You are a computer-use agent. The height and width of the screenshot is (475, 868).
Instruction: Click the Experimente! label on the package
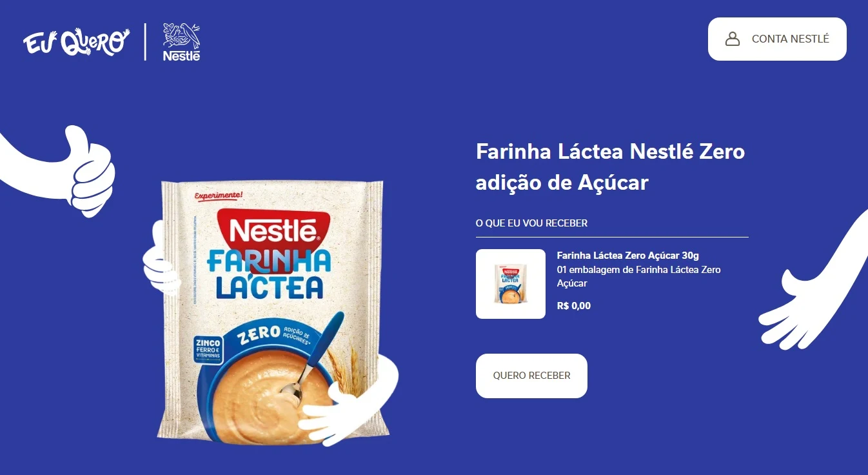[x=218, y=194]
